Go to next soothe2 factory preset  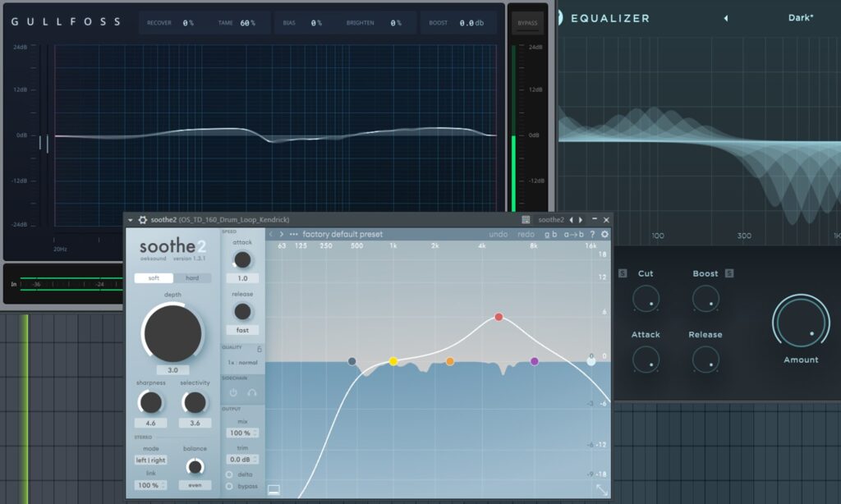point(282,234)
